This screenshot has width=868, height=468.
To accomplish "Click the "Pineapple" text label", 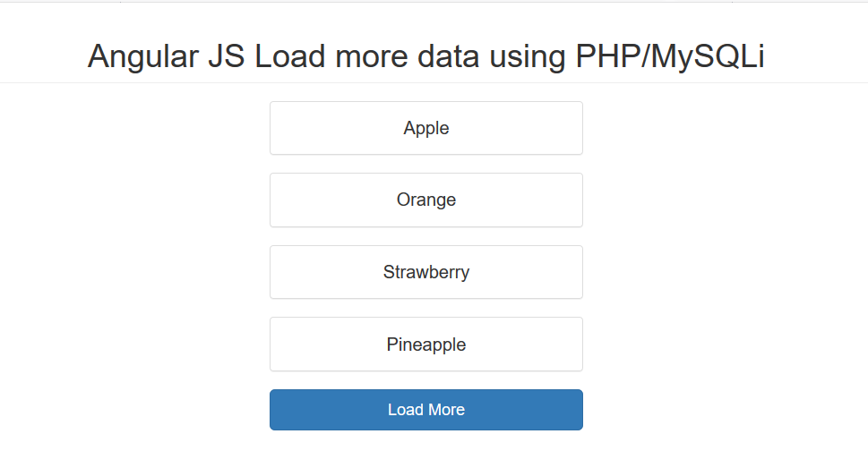I will tap(426, 345).
